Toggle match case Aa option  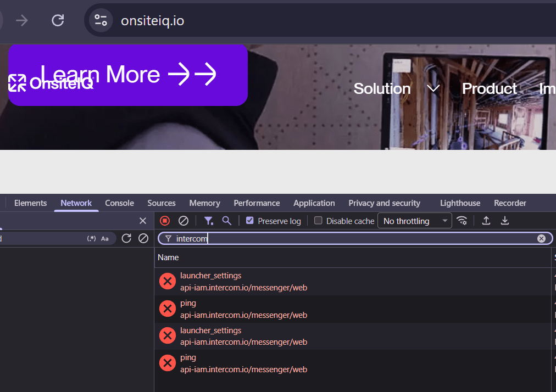[x=105, y=239]
